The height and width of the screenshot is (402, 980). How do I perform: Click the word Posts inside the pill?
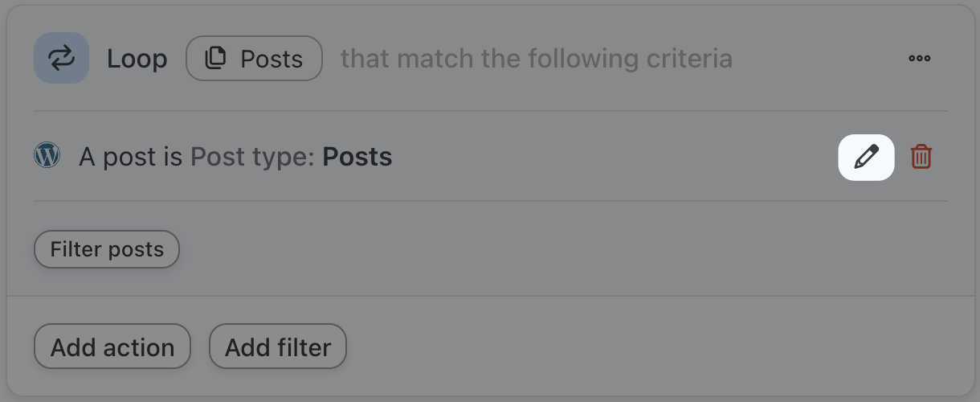[272, 59]
